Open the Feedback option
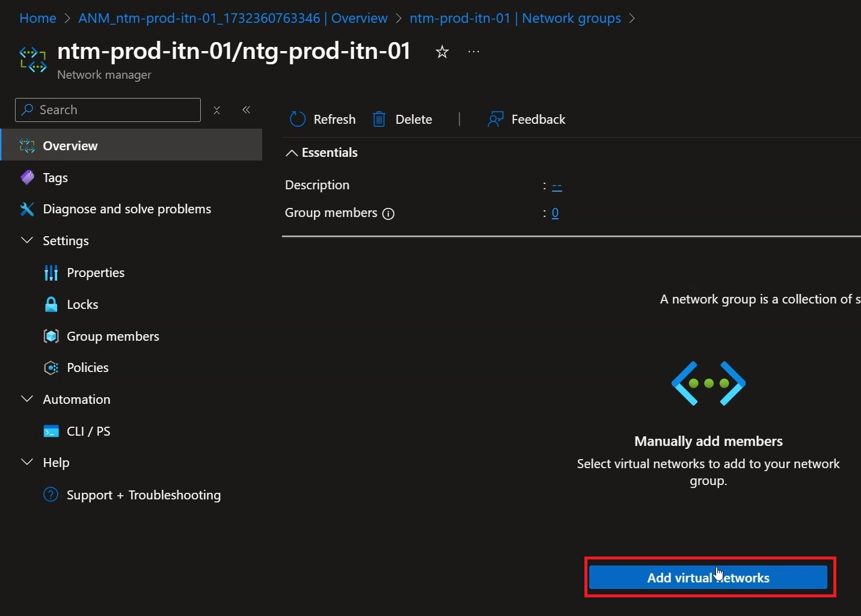Screen dimensions: 861x616 [x=527, y=119]
